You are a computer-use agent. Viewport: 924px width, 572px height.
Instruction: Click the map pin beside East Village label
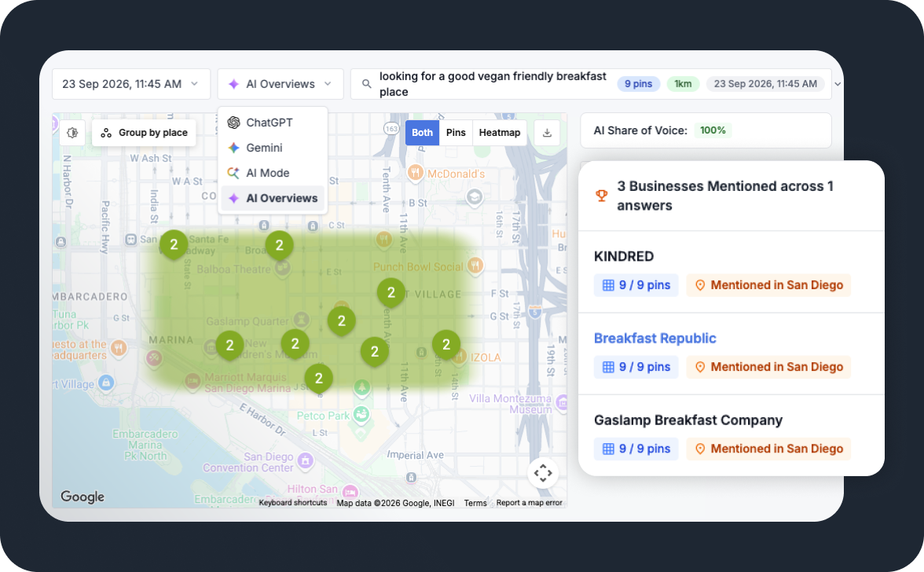pos(390,293)
